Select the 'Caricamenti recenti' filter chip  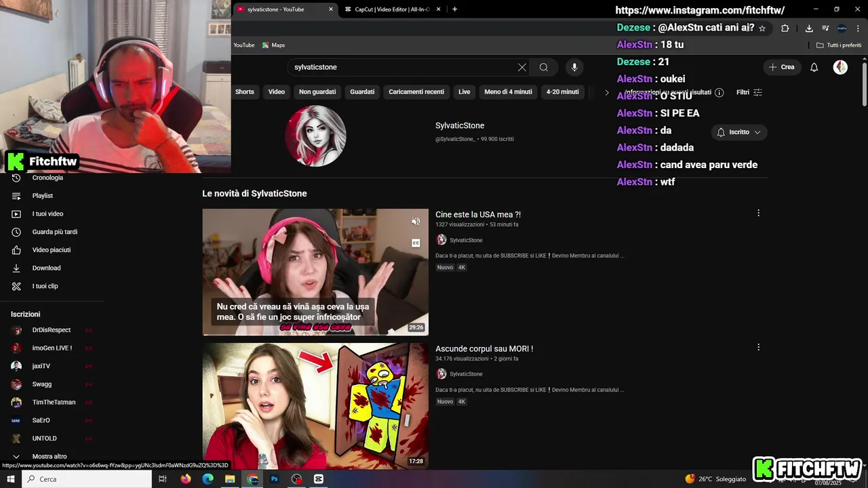[x=416, y=92]
